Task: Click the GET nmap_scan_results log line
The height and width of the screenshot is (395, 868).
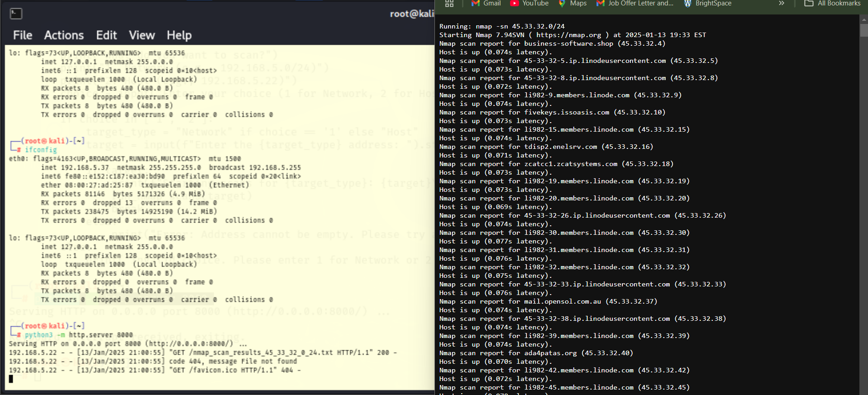Action: (x=203, y=352)
